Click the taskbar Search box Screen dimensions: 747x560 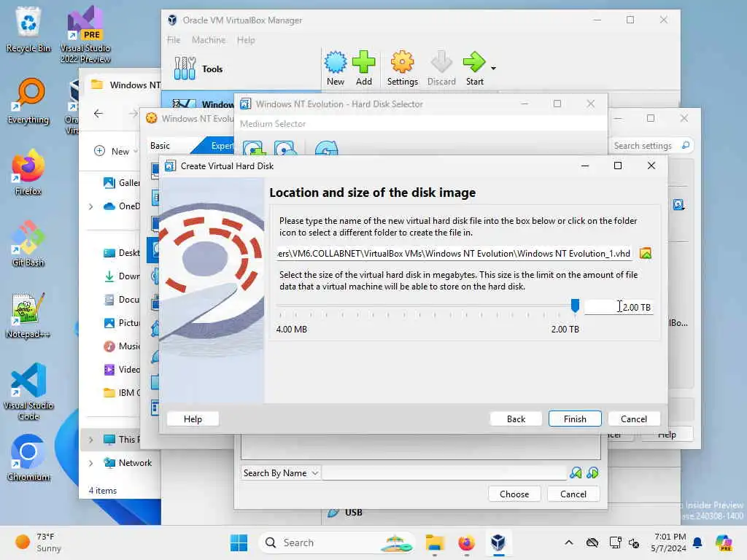[x=337, y=542]
